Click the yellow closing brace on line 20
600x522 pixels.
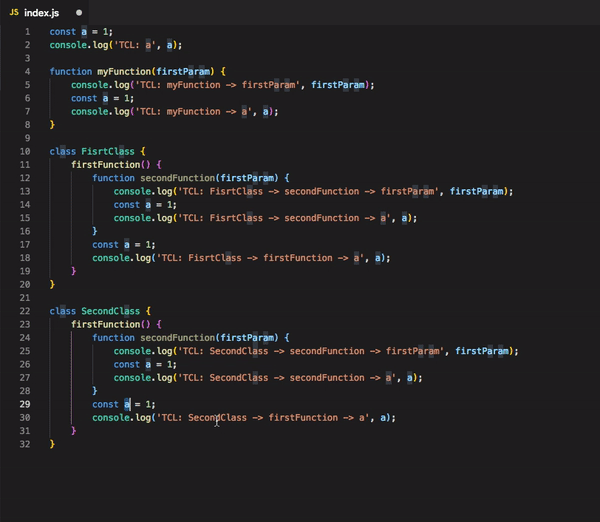pyautogui.click(x=52, y=284)
